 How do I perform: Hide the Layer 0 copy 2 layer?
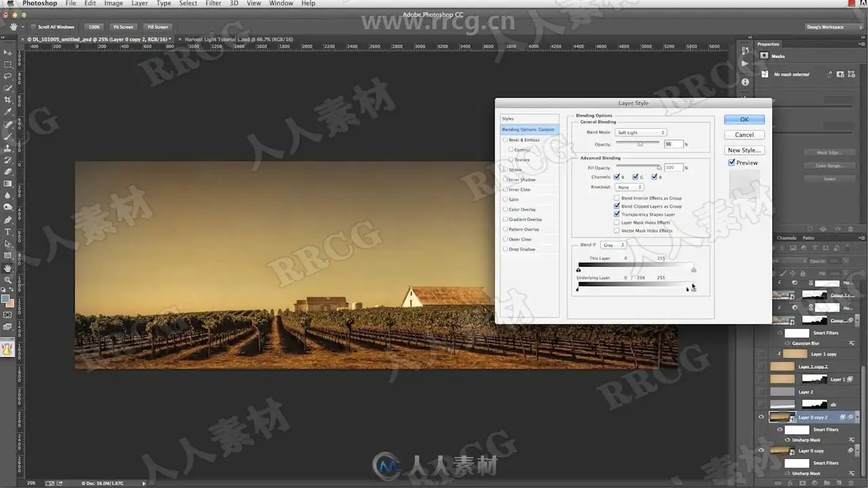click(x=761, y=418)
